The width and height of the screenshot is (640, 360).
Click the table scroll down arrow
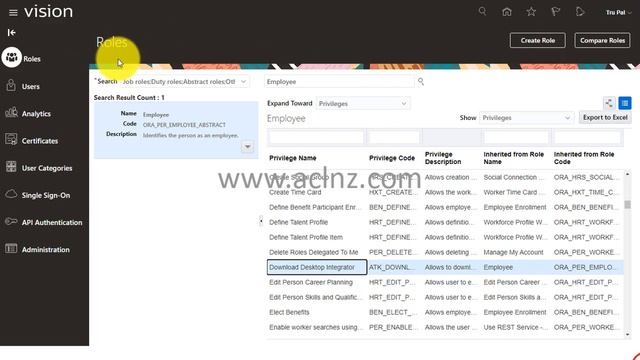[627, 335]
